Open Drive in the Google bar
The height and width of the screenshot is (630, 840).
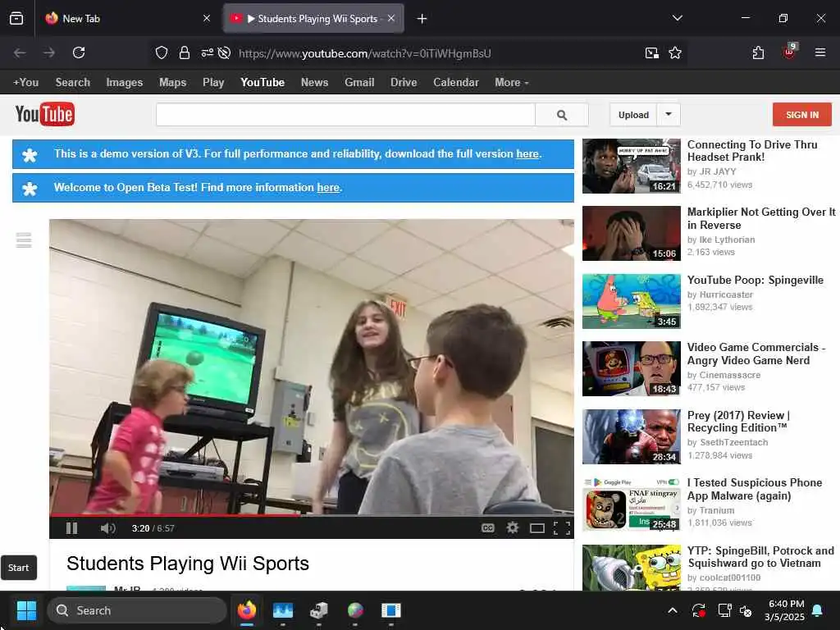click(404, 83)
